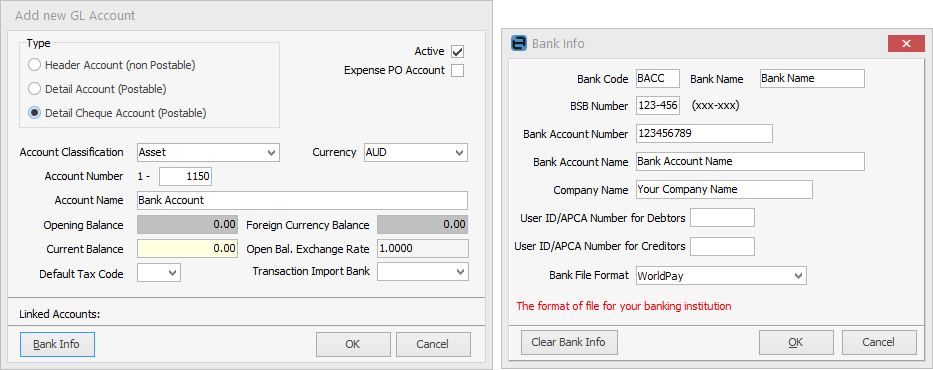Expand the Default Tax Code dropdown
This screenshot has height=370, width=933.
tap(158, 273)
